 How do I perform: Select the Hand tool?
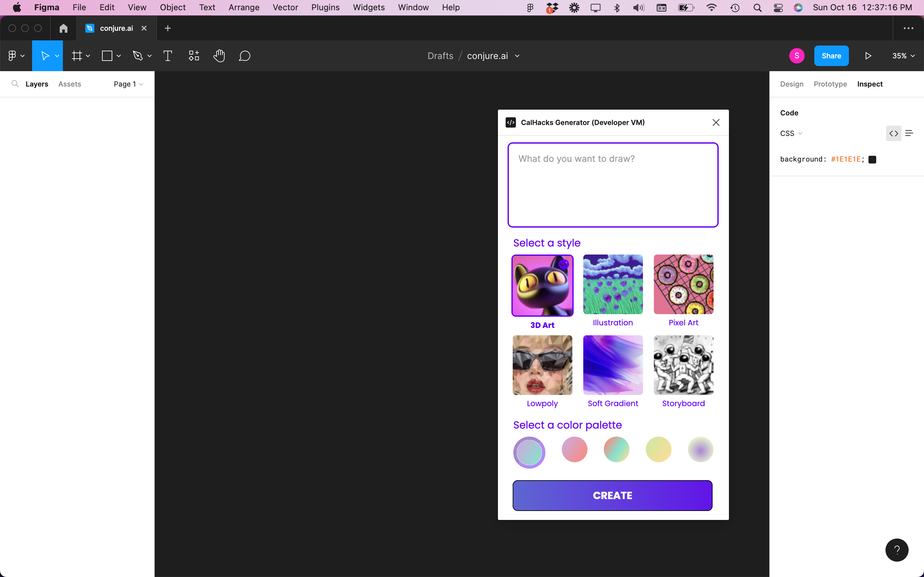(x=219, y=56)
